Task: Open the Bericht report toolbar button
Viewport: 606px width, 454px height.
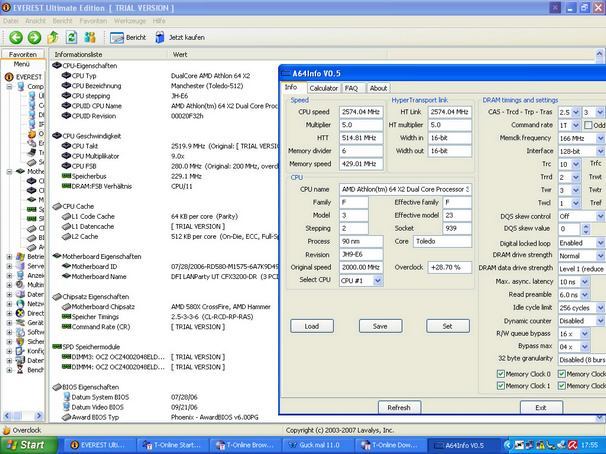Action: click(x=127, y=37)
